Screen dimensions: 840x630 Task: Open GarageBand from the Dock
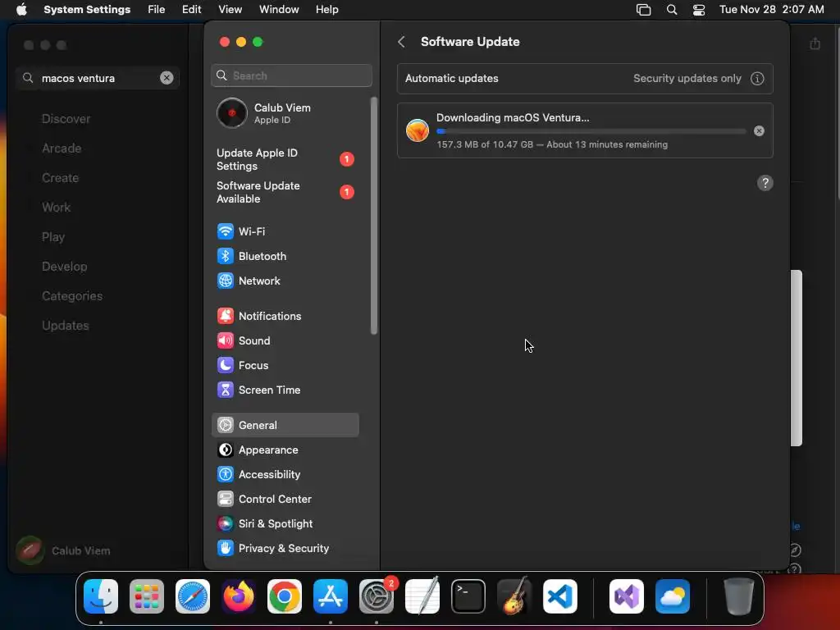tap(514, 596)
